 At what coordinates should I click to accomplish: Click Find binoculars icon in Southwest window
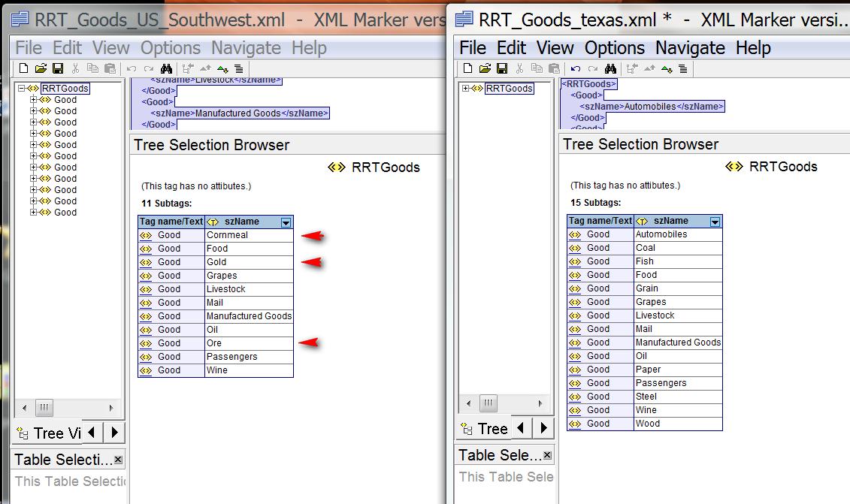tap(166, 68)
